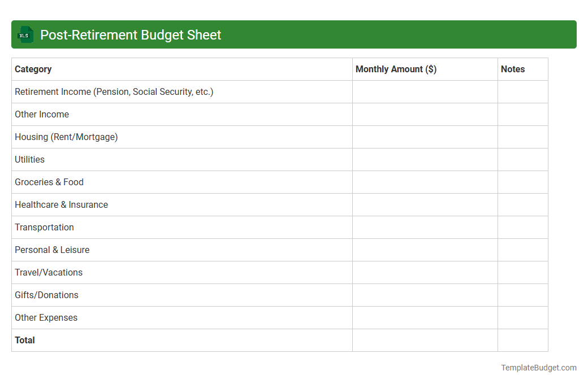This screenshot has width=588, height=384.
Task: Select the Utilities category cell
Action: tap(29, 159)
